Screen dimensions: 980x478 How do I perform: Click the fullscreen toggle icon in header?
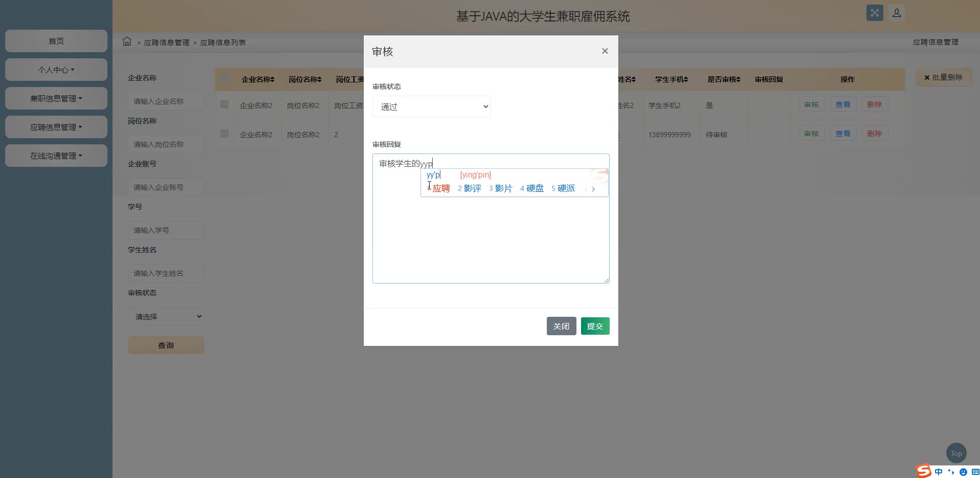coord(875,13)
